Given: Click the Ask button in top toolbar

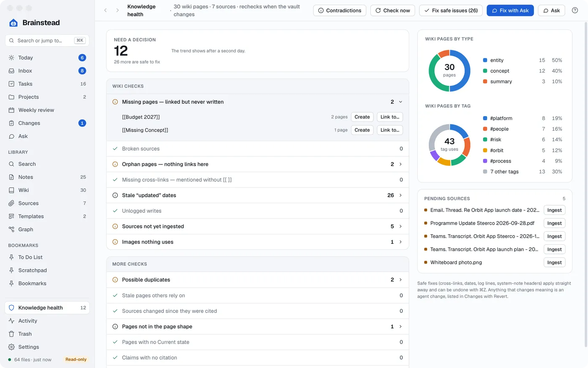Looking at the screenshot, I should click(551, 11).
